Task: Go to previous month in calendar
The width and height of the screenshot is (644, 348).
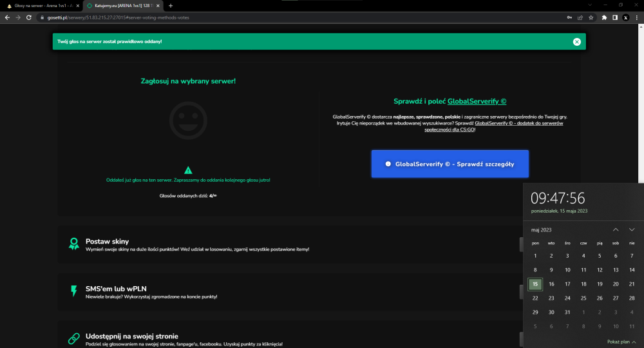Action: [x=616, y=229]
